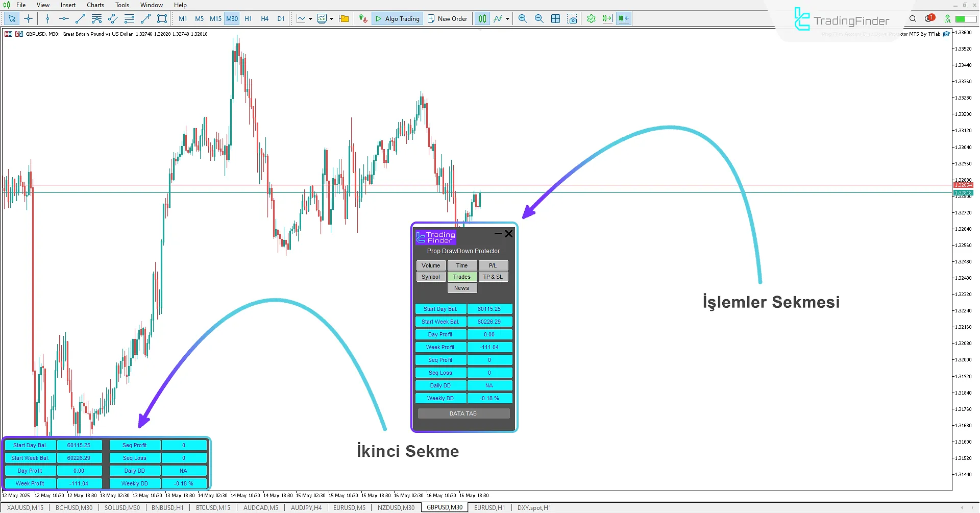This screenshot has height=513, width=980.
Task: Click the Trades button in the panel
Action: [462, 277]
